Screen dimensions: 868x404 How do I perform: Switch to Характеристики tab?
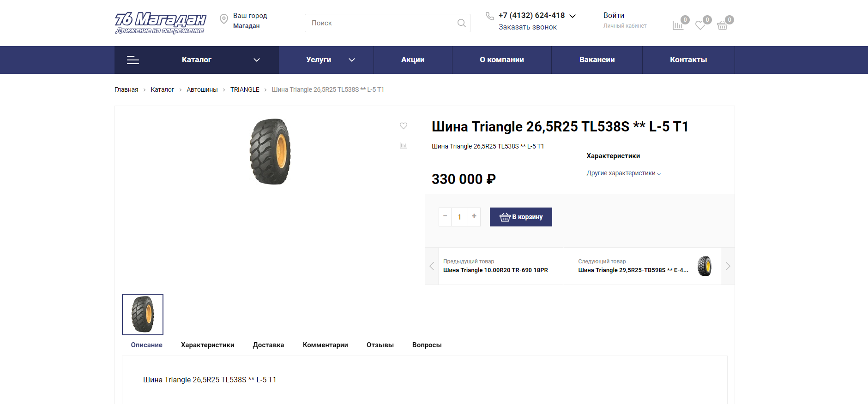(x=208, y=345)
